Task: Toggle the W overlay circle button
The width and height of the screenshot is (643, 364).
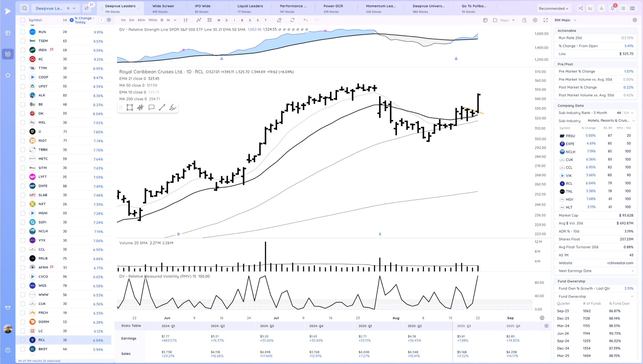Action: click(219, 20)
